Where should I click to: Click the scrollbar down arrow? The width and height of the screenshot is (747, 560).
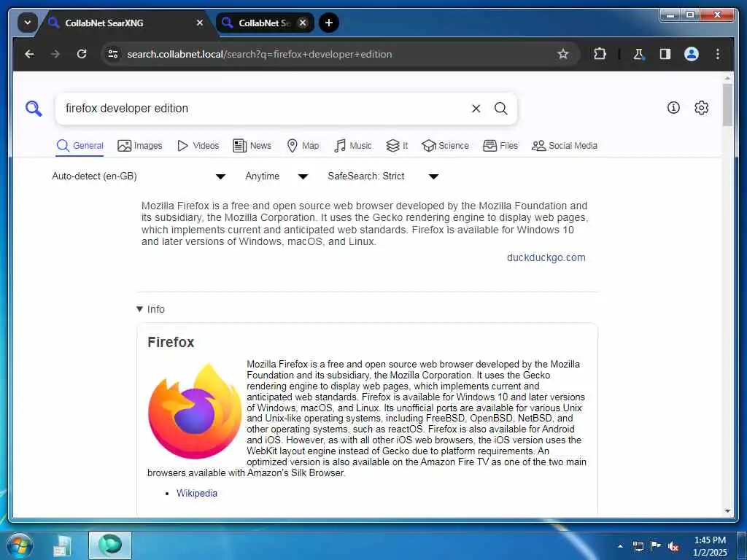tap(727, 511)
